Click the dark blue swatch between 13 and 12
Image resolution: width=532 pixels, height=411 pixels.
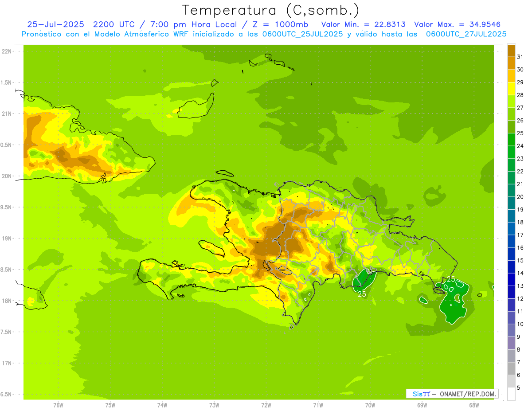coord(511,292)
